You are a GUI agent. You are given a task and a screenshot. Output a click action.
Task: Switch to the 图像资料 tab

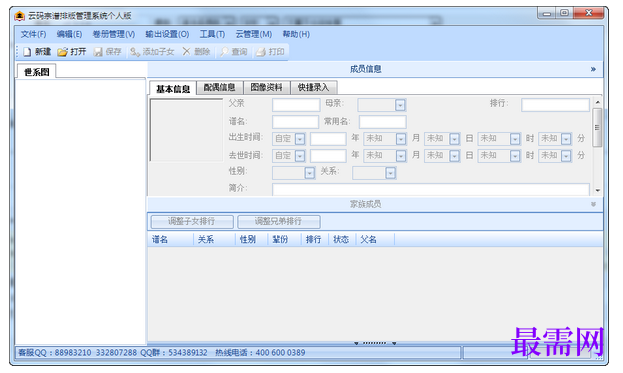[x=266, y=87]
